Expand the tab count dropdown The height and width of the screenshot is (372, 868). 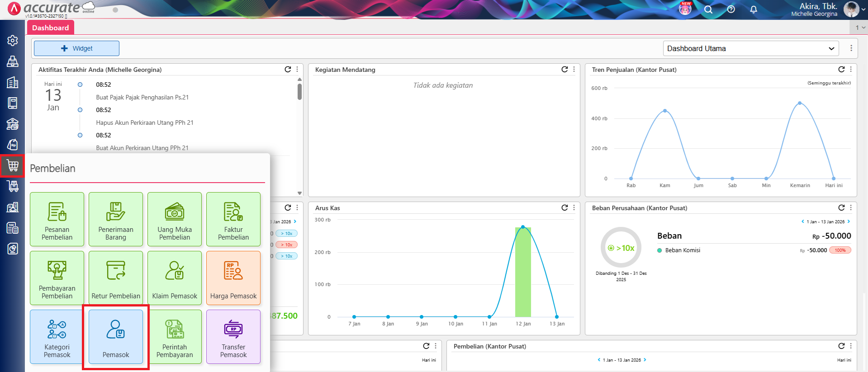click(x=860, y=28)
